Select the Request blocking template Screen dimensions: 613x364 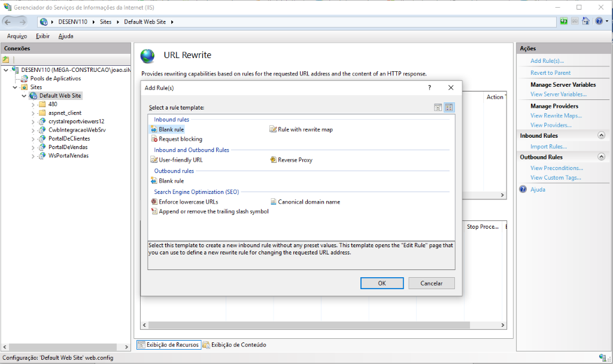point(180,139)
